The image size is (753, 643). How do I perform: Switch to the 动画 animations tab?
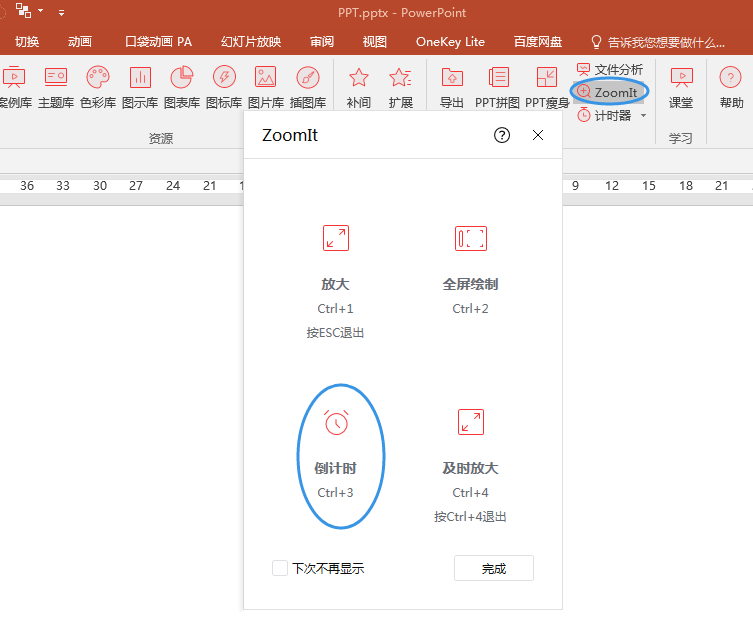tap(80, 42)
